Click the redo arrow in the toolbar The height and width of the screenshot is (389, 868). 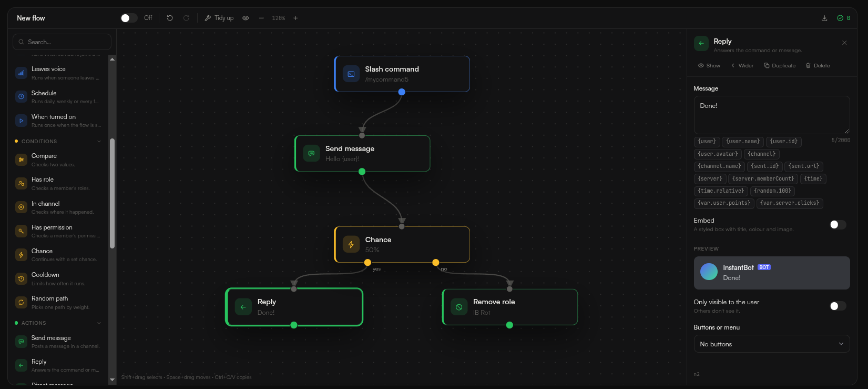(186, 18)
